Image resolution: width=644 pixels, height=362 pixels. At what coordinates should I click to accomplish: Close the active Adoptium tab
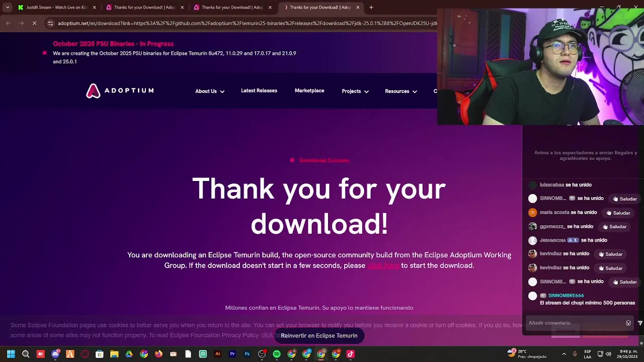coord(358,8)
